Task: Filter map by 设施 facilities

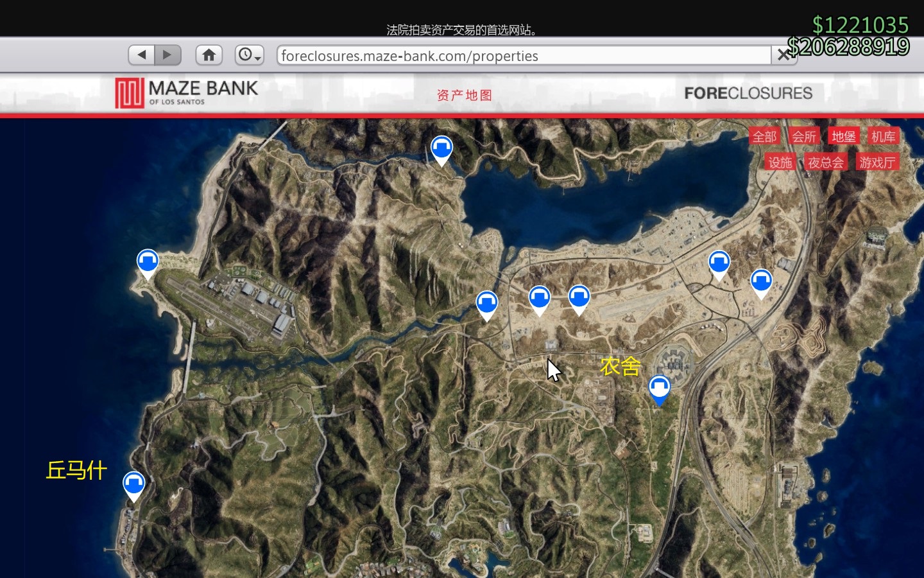Action: pos(780,162)
